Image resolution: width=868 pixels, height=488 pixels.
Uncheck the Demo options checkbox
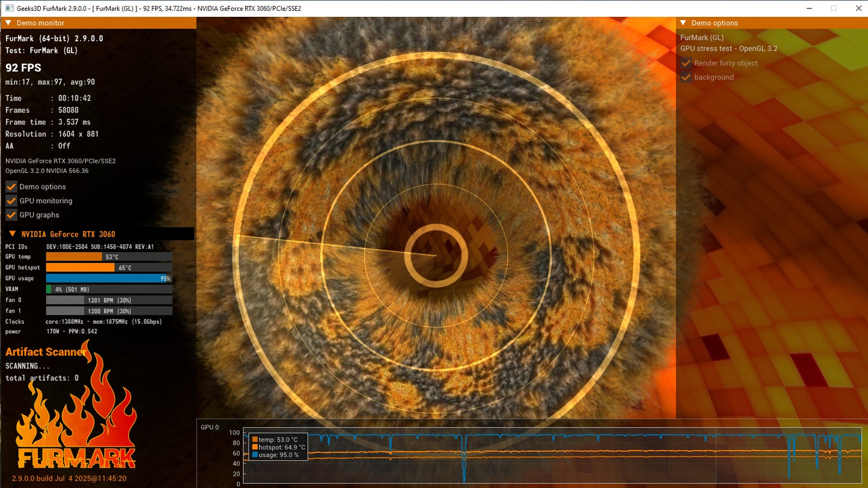[x=11, y=187]
